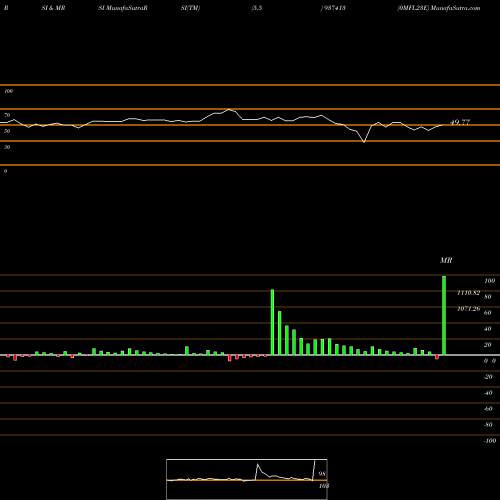Click the RSI line's peak near 70
This screenshot has height=500, width=500.
pyautogui.click(x=229, y=109)
